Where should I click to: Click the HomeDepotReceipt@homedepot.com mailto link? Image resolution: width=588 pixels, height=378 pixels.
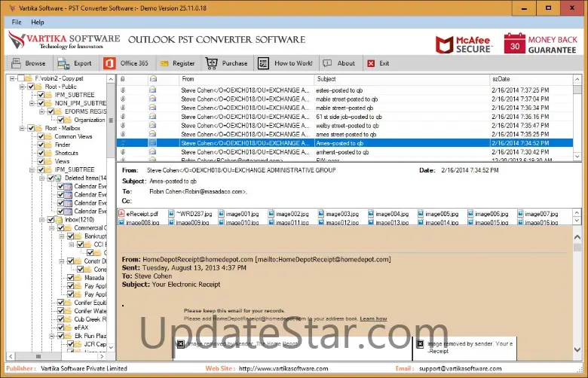click(323, 259)
